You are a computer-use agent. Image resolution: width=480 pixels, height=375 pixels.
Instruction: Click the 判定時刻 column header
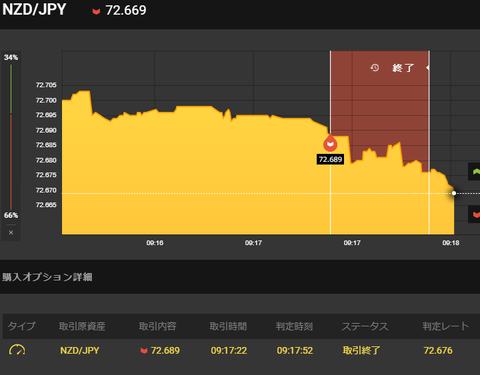294,326
